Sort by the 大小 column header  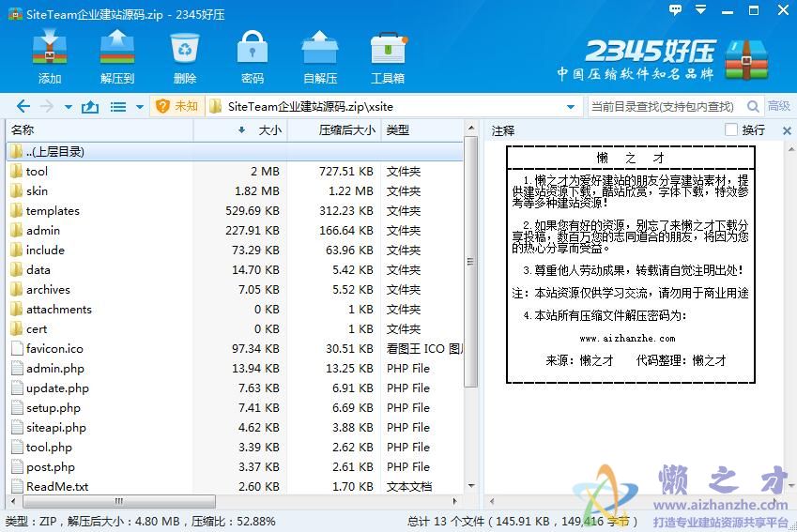tap(240, 130)
